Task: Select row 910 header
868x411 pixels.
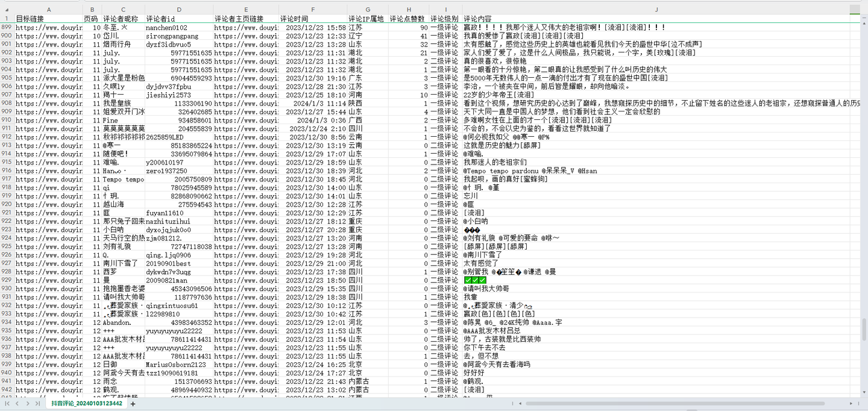Action: tap(7, 120)
